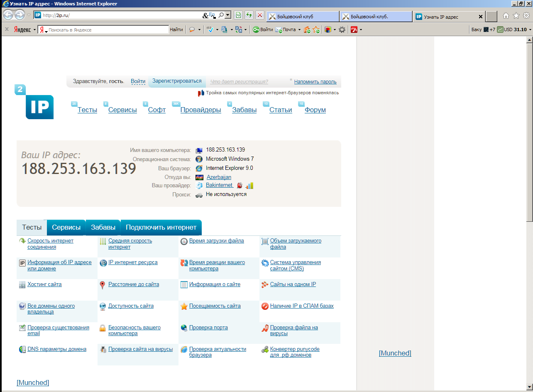Click the [Munched] link in right sidebar
Screen dimensions: 533x392
click(x=395, y=353)
